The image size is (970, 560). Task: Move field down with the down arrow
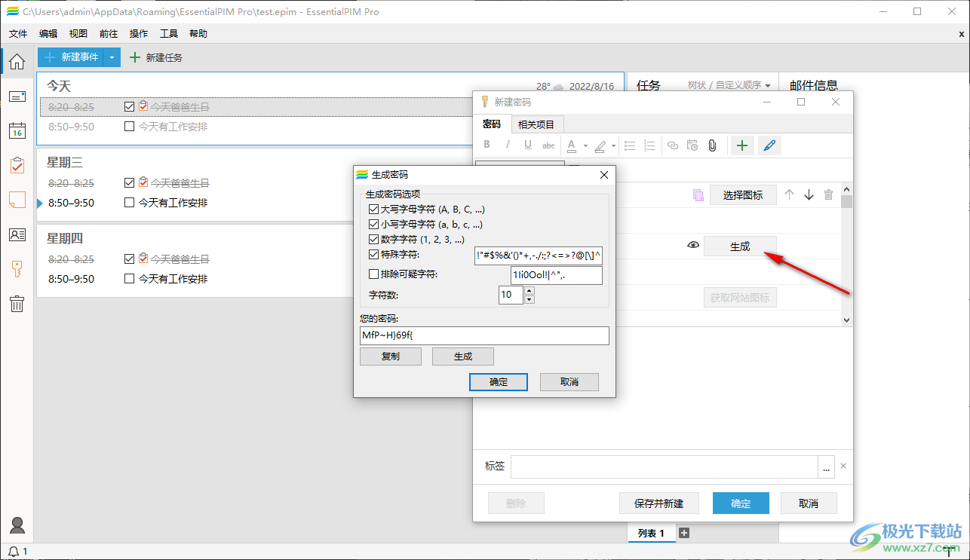coord(809,194)
